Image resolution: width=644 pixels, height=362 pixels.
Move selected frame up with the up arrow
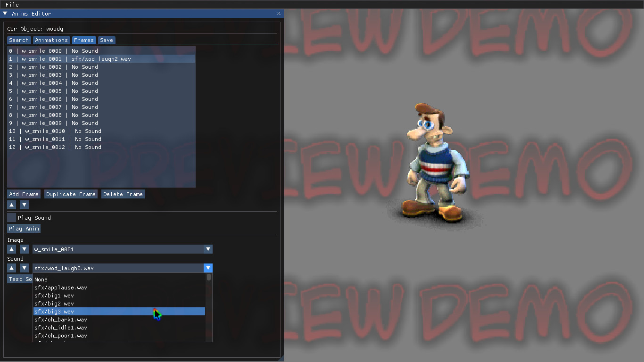(x=11, y=205)
